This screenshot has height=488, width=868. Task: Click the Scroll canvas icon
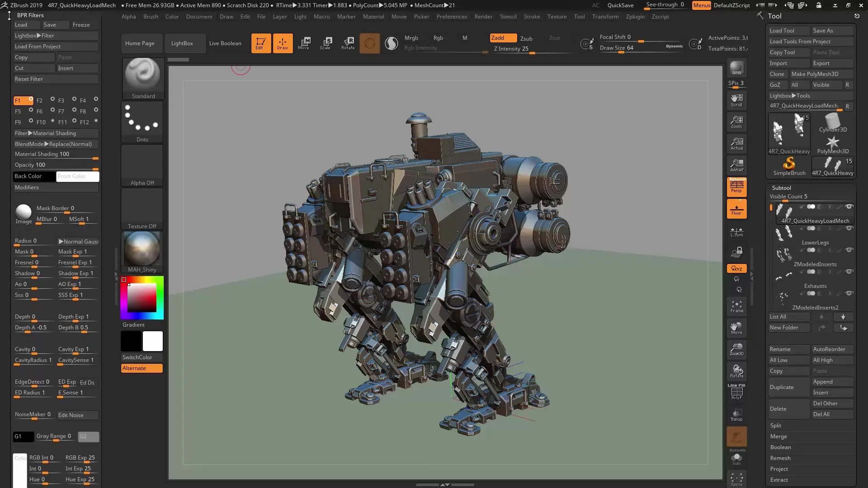tap(736, 100)
